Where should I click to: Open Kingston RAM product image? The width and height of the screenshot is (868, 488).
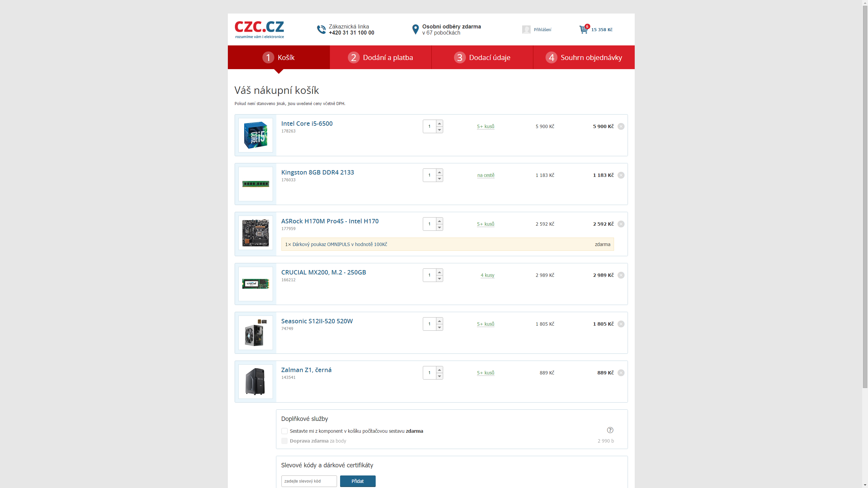tap(256, 184)
